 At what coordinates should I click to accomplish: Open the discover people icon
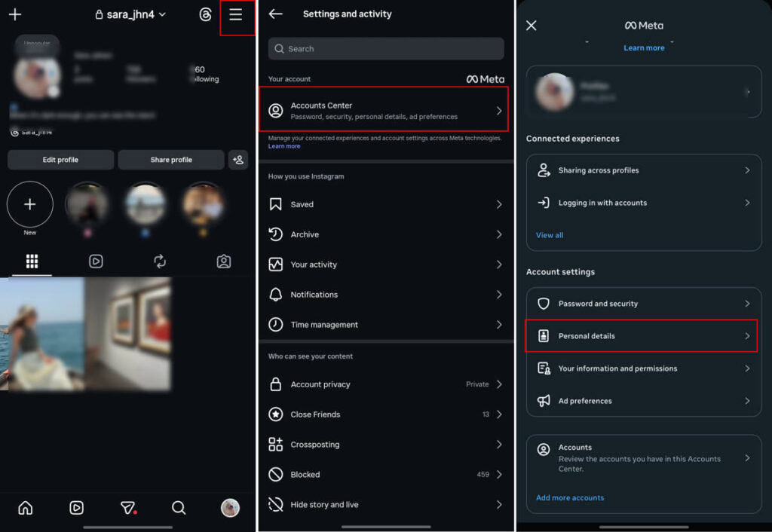coord(238,160)
